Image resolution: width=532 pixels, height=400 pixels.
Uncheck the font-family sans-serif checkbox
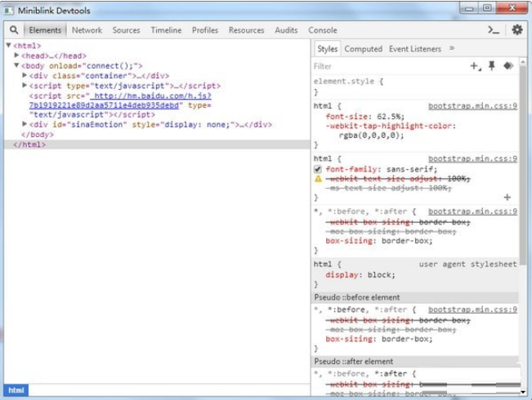[x=318, y=168]
